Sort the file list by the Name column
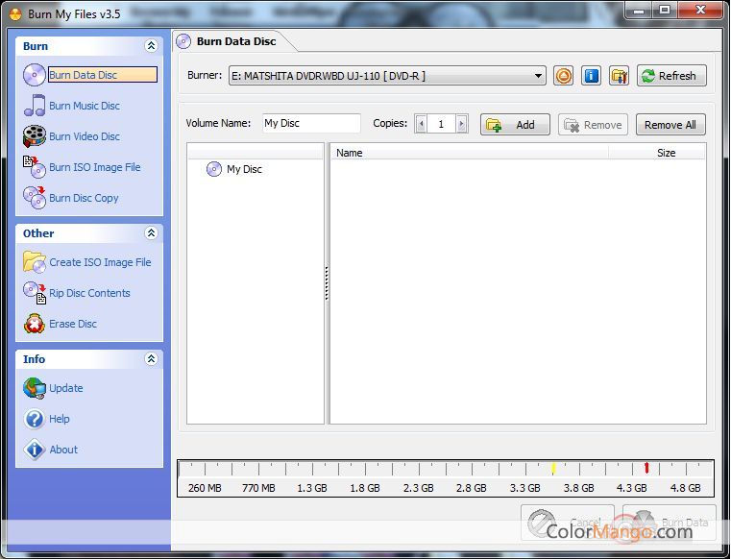This screenshot has height=560, width=731. click(470, 153)
